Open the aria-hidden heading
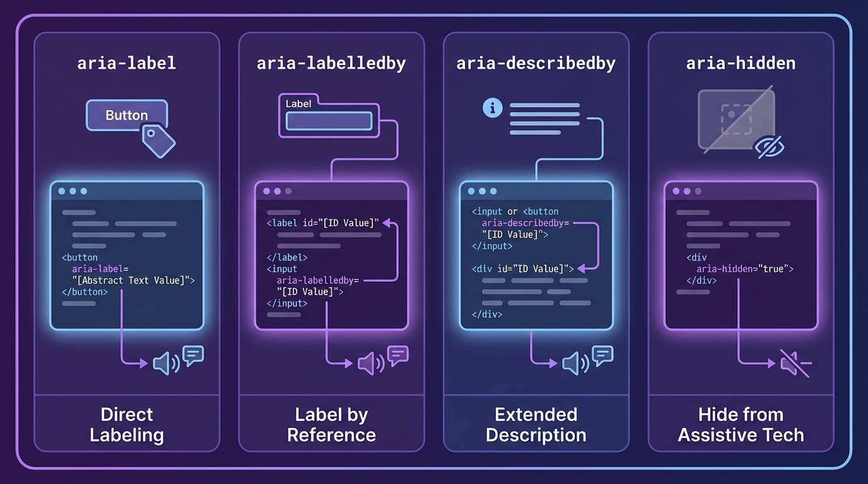The image size is (868, 484). [741, 63]
